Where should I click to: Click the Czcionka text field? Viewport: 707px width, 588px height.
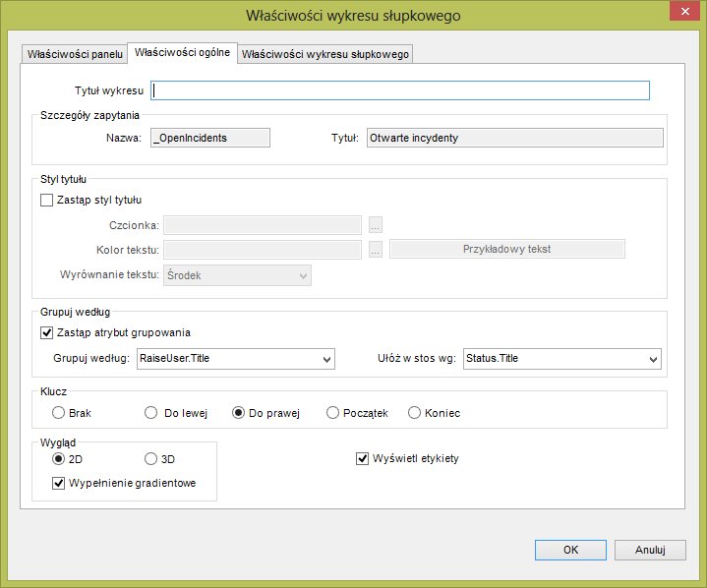coord(263,225)
